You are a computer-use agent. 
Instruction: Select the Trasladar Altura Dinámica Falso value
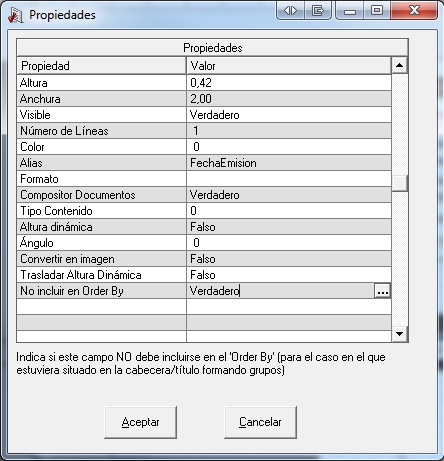click(x=289, y=275)
